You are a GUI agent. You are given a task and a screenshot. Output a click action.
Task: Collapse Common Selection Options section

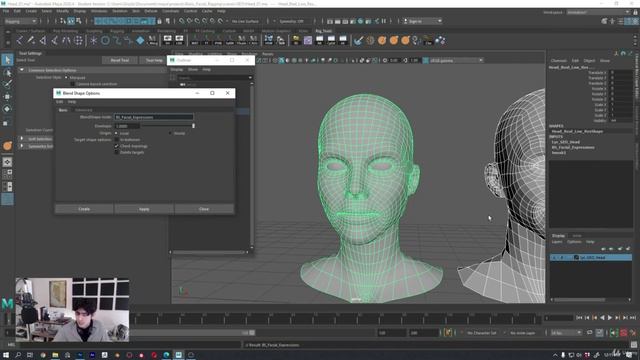tap(22, 70)
